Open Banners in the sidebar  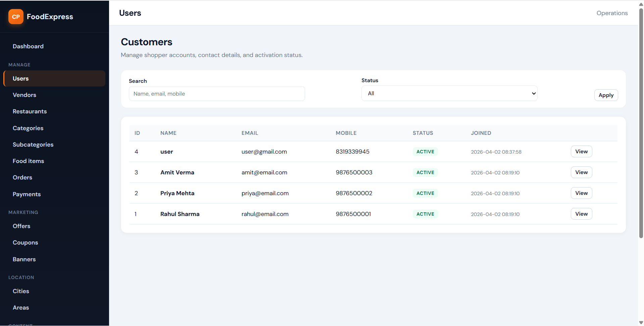click(x=24, y=259)
